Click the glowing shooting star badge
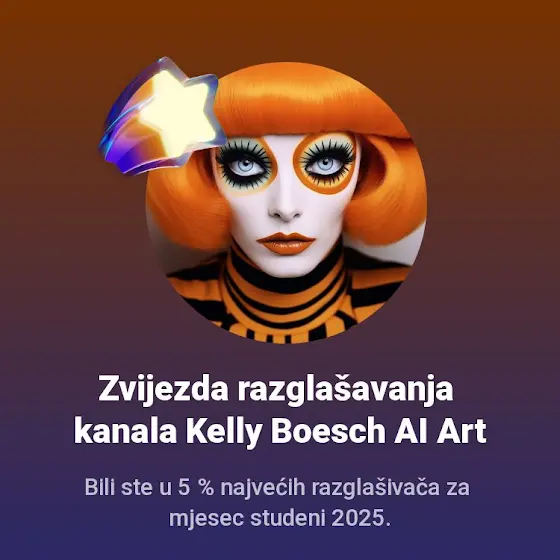This screenshot has width=560, height=560. [x=163, y=116]
